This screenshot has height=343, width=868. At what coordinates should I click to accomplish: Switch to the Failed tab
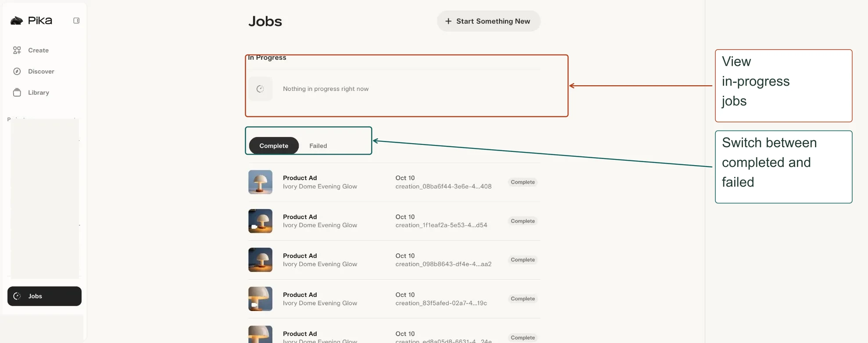pos(318,146)
